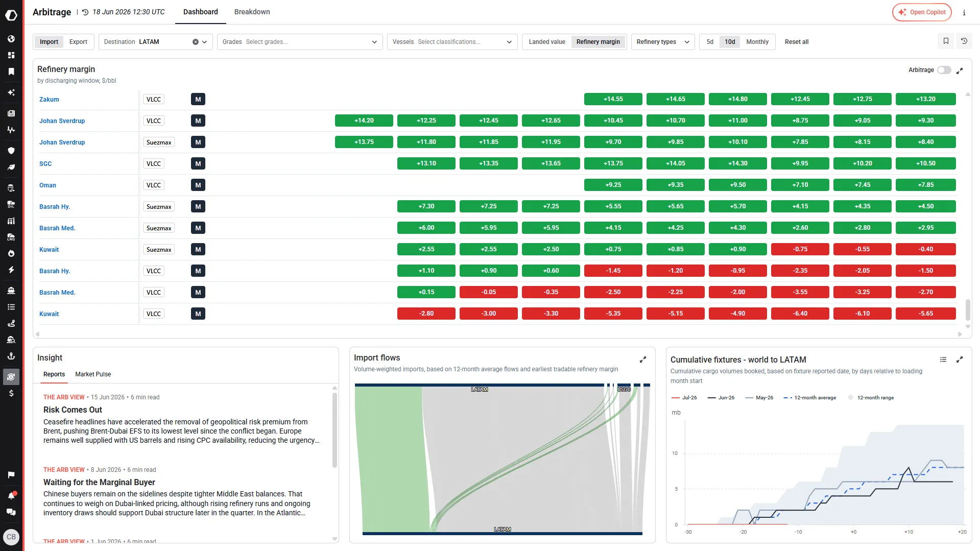Expand the Refinery margin panel to fullscreen
Viewport: 980px width, 551px height.
pos(960,70)
